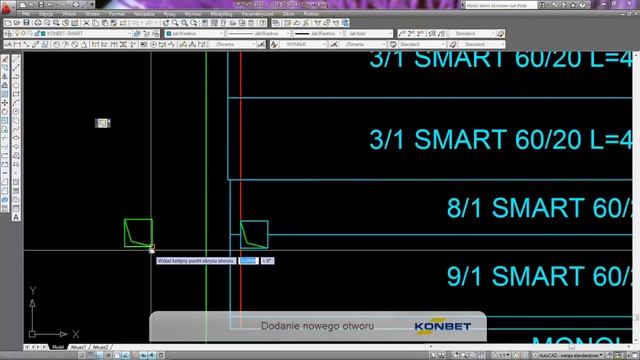Viewport: 640px width, 360px height.
Task: Open the Widok menu
Action: (x=69, y=14)
